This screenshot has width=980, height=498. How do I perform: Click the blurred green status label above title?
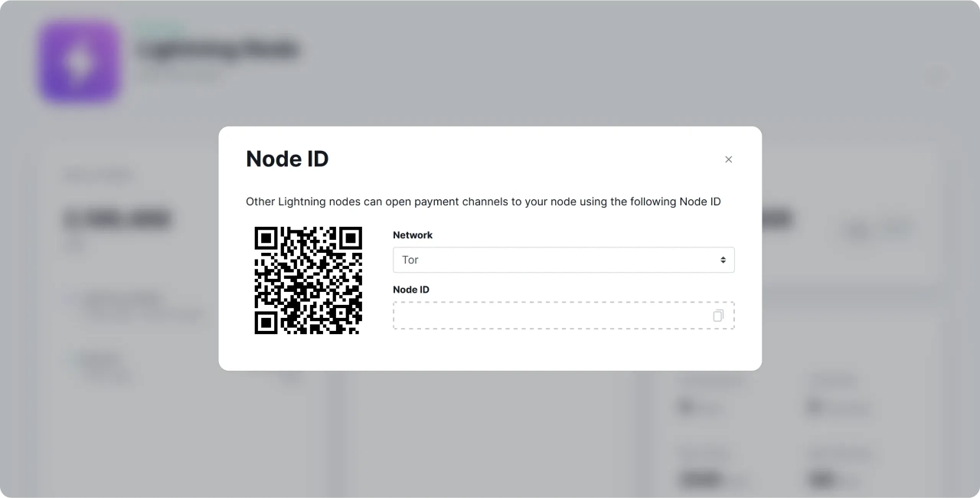coord(159,28)
